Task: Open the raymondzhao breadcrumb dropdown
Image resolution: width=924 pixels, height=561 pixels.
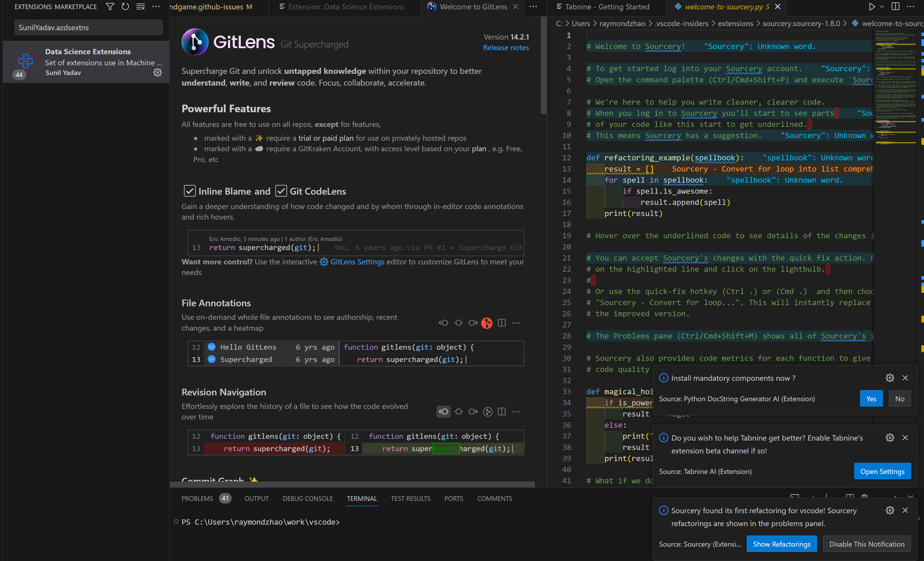Action: [623, 23]
